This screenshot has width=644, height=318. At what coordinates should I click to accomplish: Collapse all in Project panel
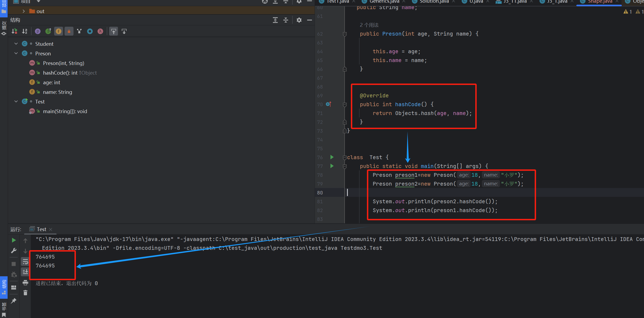(x=286, y=2)
